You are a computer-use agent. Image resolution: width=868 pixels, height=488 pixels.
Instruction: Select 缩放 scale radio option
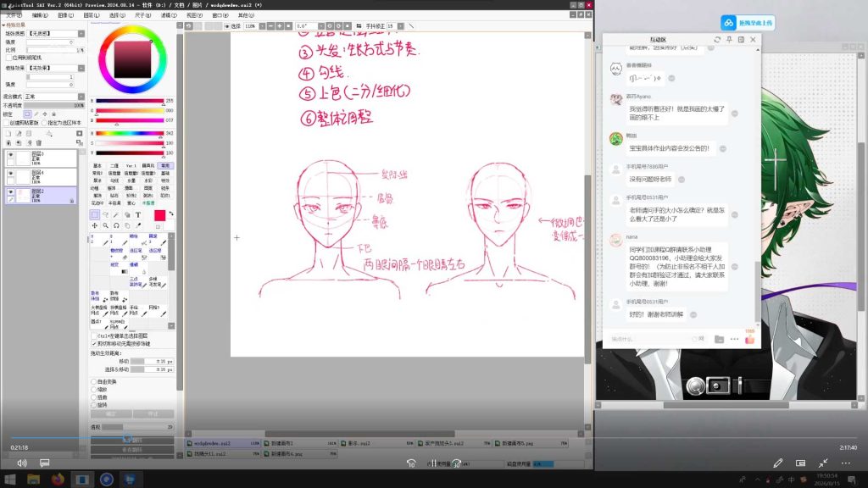(x=93, y=390)
